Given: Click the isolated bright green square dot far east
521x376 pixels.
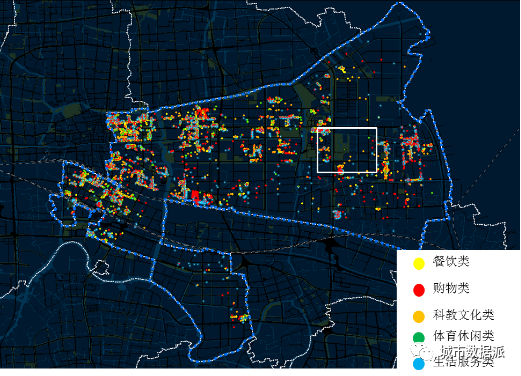Looking at the screenshot, I should 432,193.
